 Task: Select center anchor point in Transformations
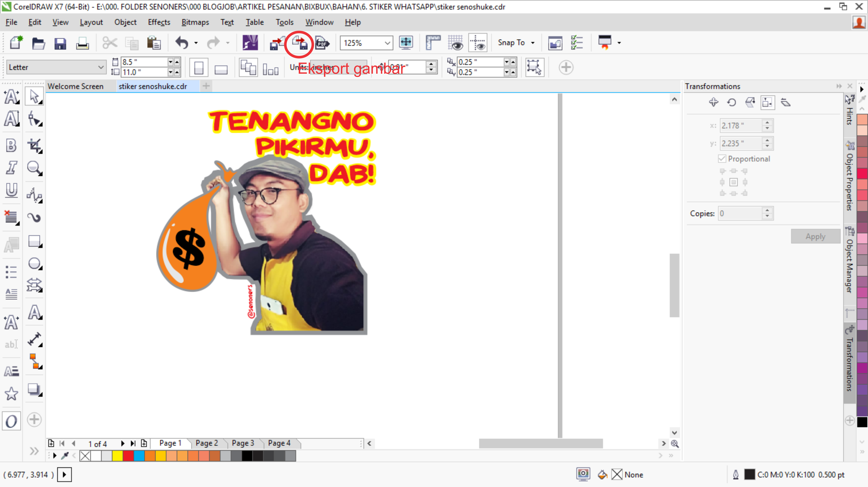(x=733, y=182)
